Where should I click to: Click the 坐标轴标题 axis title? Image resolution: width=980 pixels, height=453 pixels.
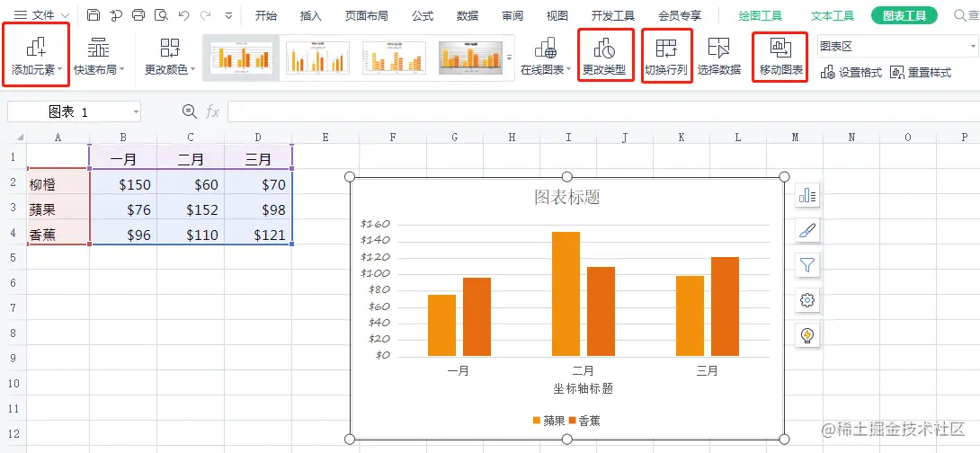click(x=584, y=388)
